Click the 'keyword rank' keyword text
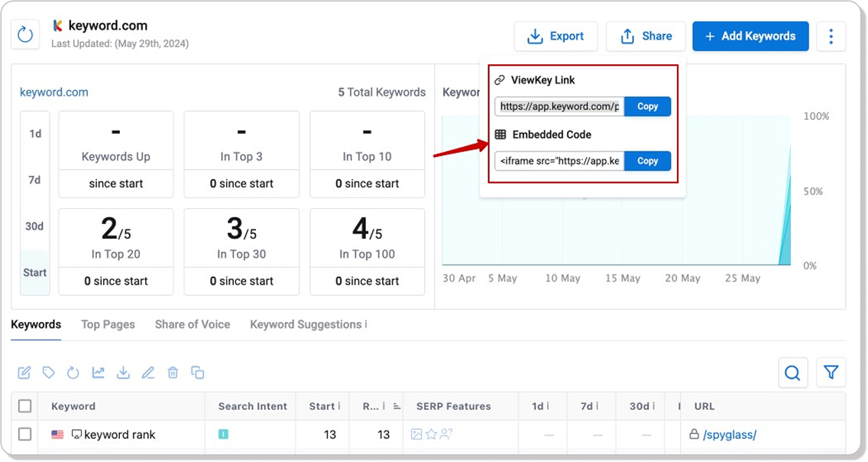868x462 pixels. (119, 435)
